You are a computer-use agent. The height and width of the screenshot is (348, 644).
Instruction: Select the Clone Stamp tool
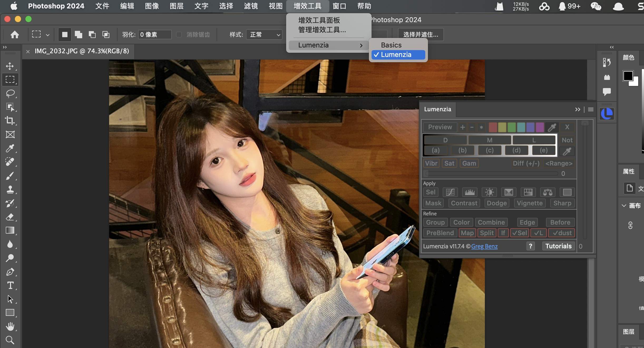pyautogui.click(x=11, y=190)
